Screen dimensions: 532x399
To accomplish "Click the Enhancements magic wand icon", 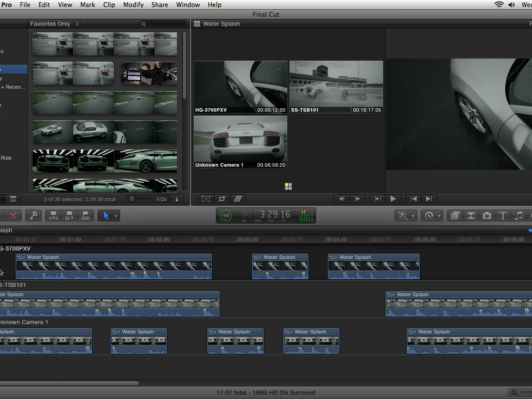I will point(403,216).
